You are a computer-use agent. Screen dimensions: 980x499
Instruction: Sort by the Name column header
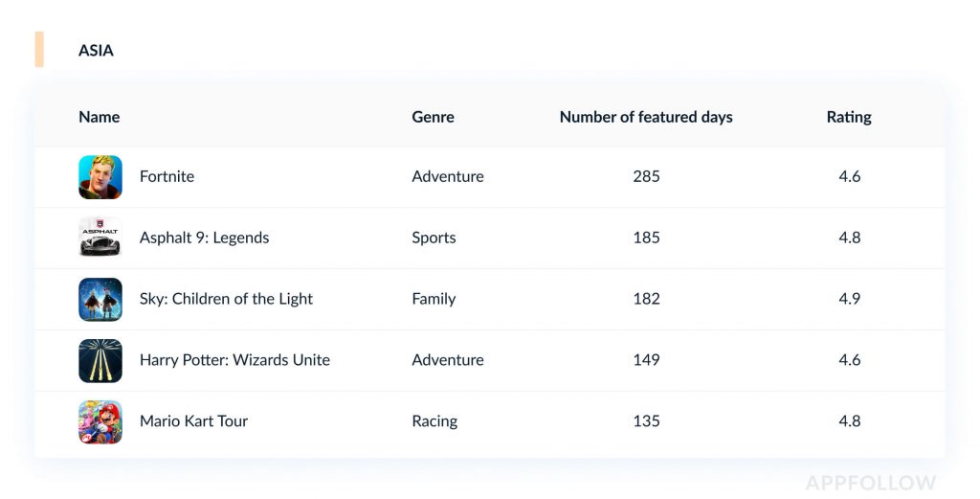pyautogui.click(x=99, y=117)
